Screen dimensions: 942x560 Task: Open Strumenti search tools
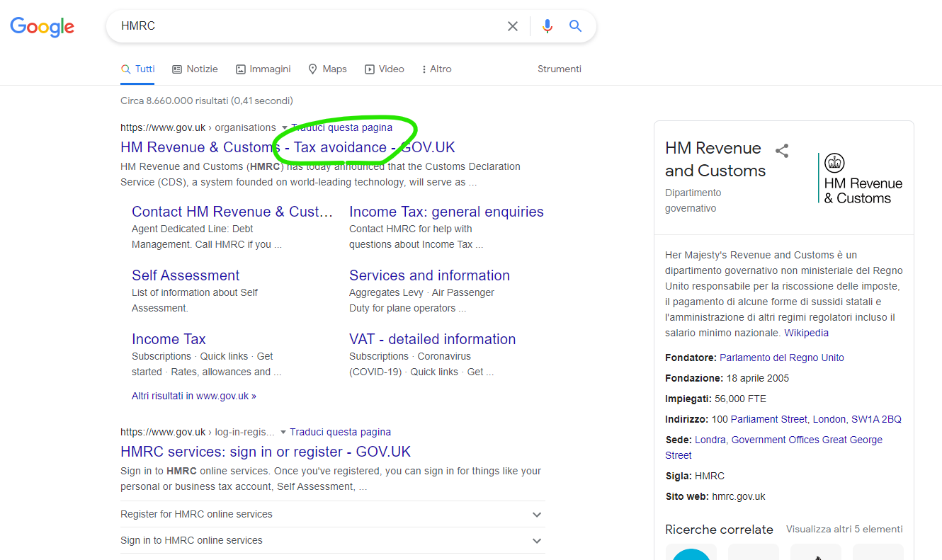(x=560, y=69)
